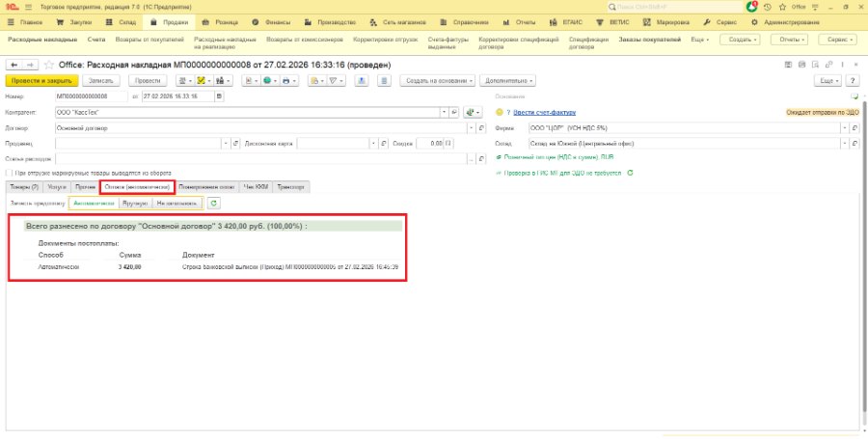
Task: Go back with the left arrow
Action: point(14,65)
